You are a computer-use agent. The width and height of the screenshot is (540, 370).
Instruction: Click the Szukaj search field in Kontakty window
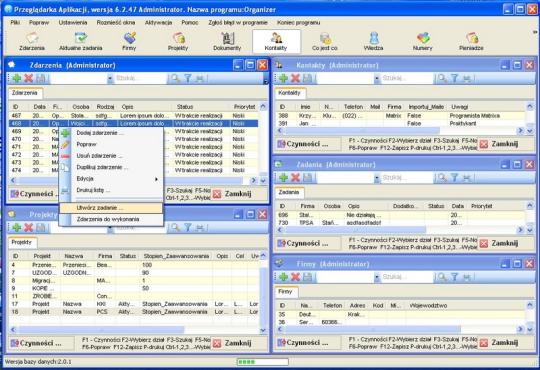[x=406, y=79]
